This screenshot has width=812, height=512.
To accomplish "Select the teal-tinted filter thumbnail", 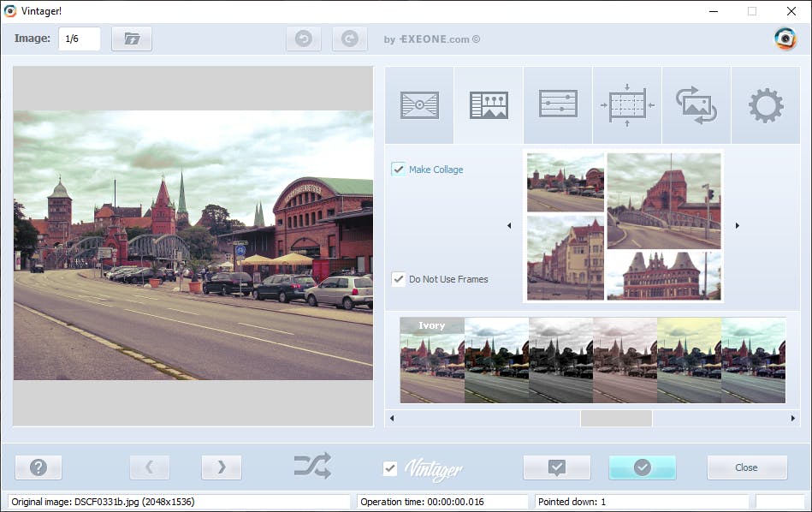I will coord(754,360).
